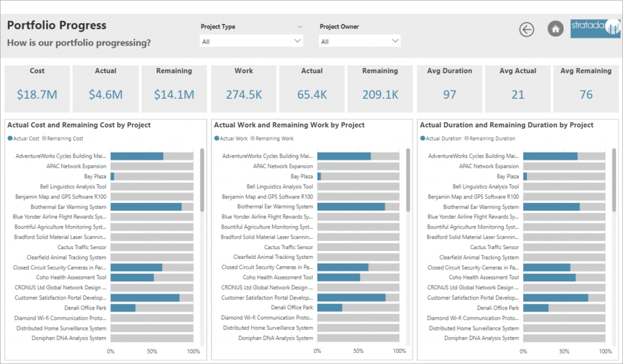Click the Actual Cost legend dot

coord(10,139)
